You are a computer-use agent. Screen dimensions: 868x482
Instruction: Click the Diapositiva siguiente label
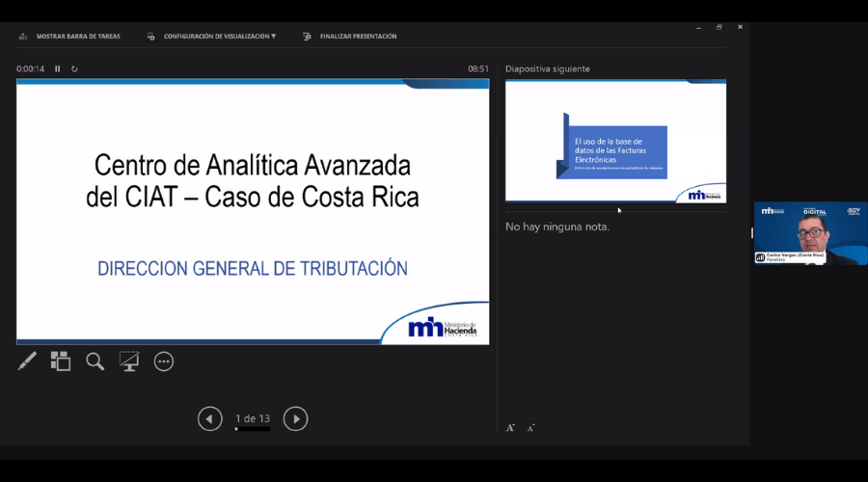548,69
